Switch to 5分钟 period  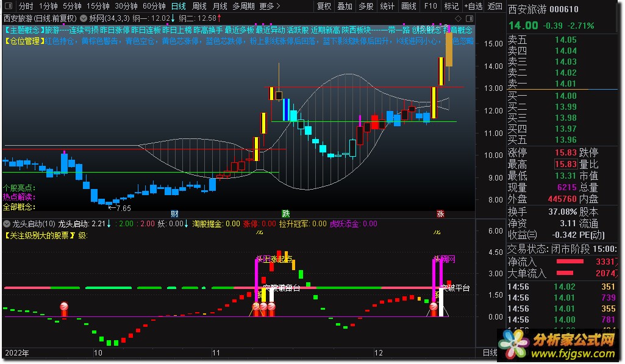click(72, 6)
